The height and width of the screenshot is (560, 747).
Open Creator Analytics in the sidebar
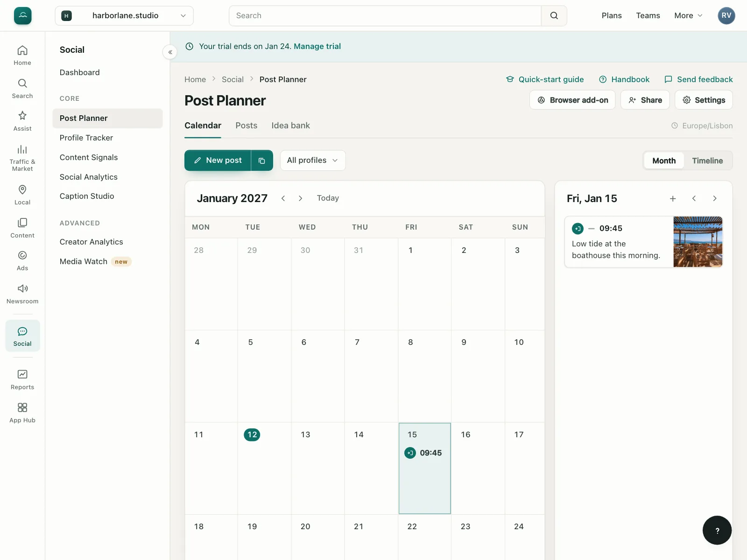(107, 242)
